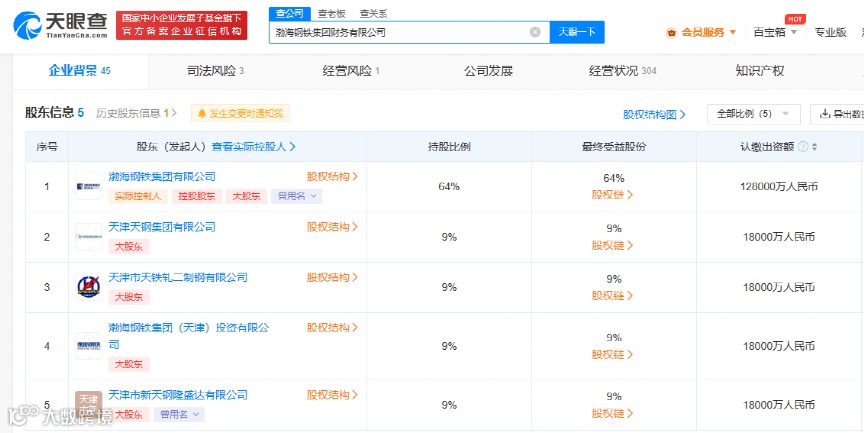
Task: Click the bell icon in change notification
Action: pos(201,113)
